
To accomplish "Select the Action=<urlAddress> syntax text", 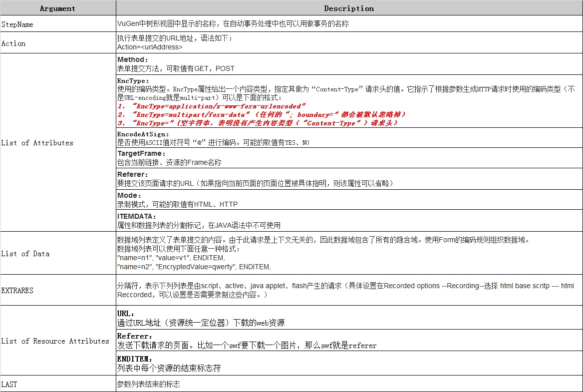I will 155,48.
